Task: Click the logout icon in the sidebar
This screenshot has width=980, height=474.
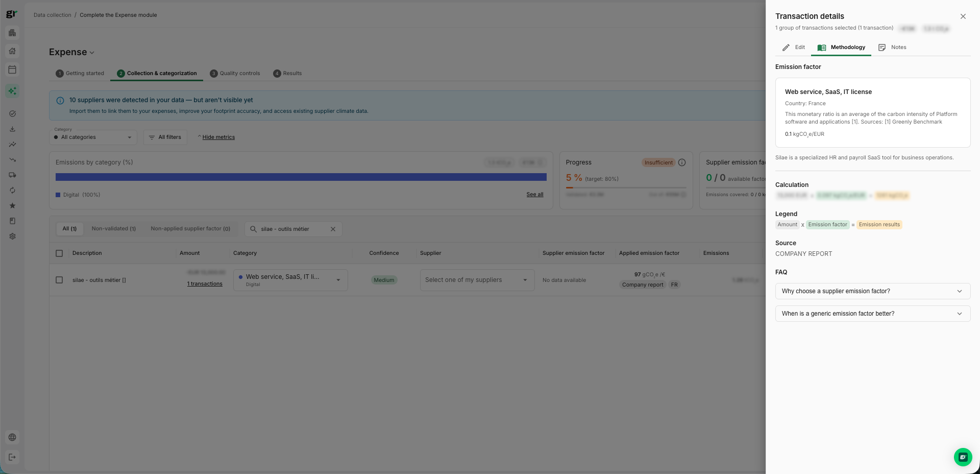Action: [x=12, y=457]
